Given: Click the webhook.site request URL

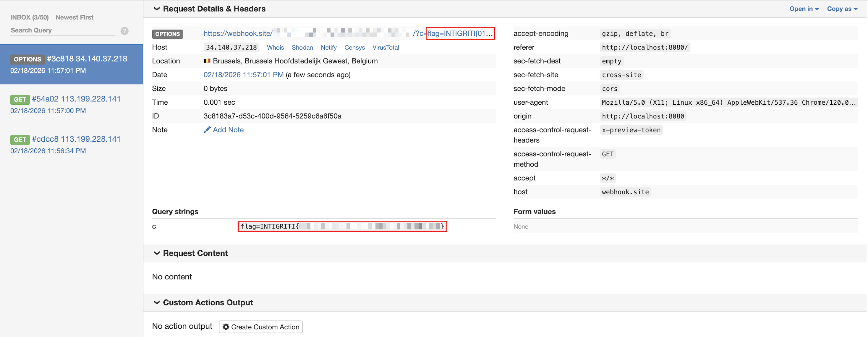Looking at the screenshot, I should coord(238,33).
